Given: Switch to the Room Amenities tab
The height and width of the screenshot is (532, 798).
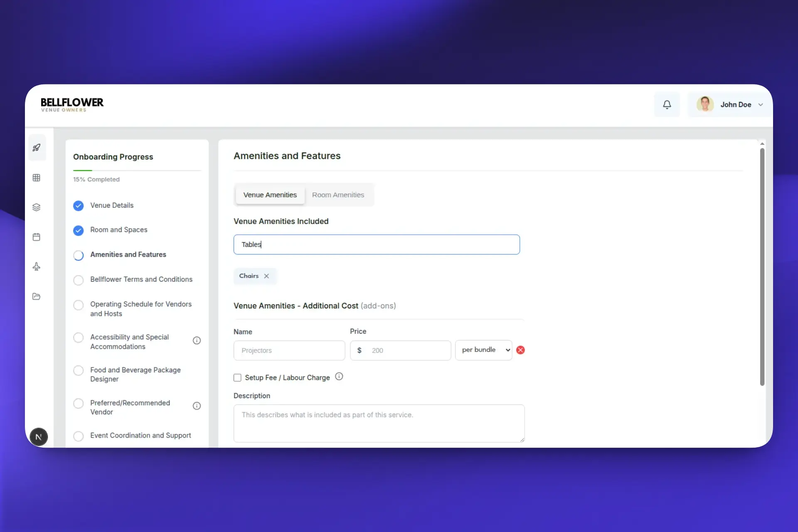Looking at the screenshot, I should tap(338, 195).
